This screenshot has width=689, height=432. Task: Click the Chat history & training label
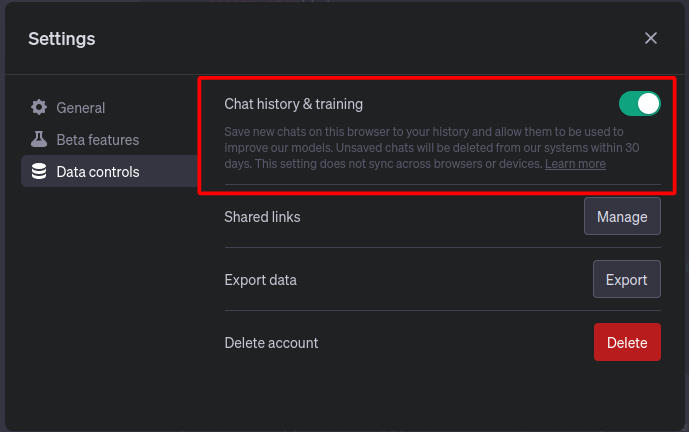294,104
